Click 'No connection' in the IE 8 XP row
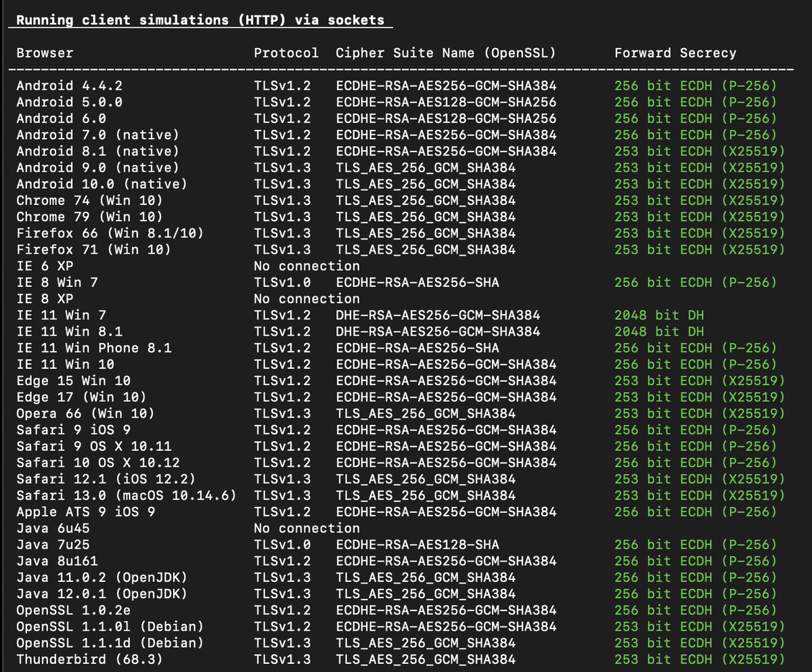This screenshot has height=672, width=812. (x=307, y=298)
